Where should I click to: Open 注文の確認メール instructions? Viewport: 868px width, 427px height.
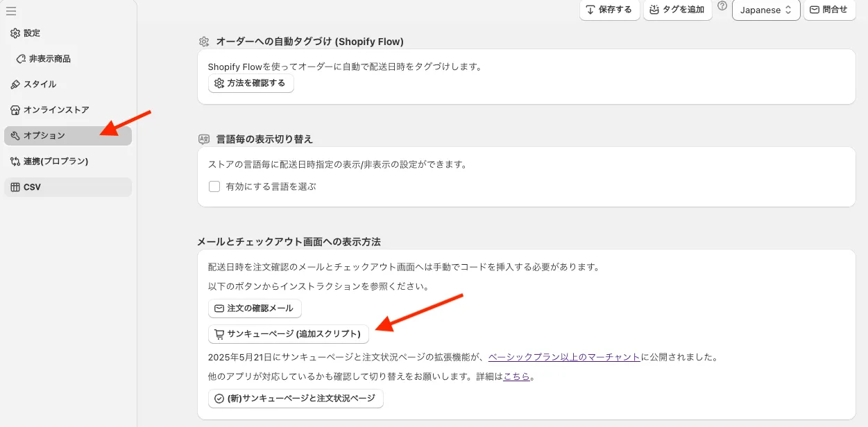pyautogui.click(x=255, y=308)
